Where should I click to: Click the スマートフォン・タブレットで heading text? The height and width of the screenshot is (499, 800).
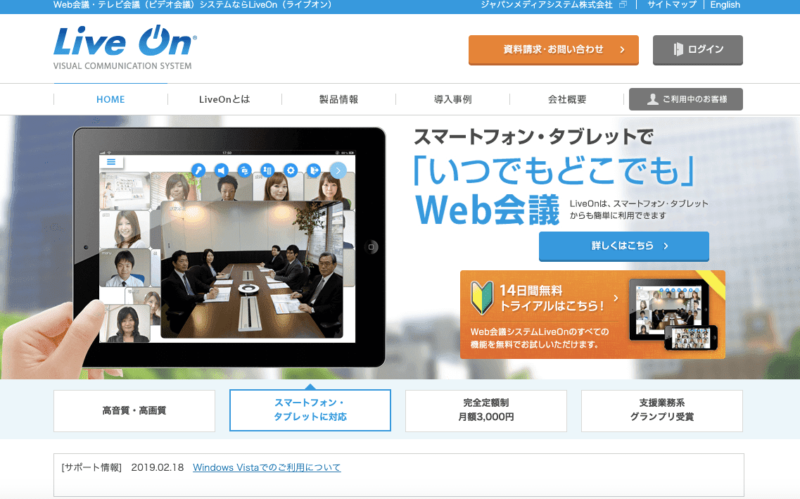point(533,137)
